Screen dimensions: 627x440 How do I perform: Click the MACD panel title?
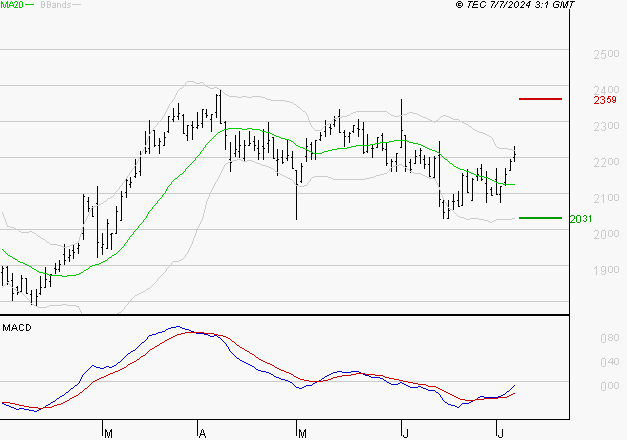[x=17, y=328]
